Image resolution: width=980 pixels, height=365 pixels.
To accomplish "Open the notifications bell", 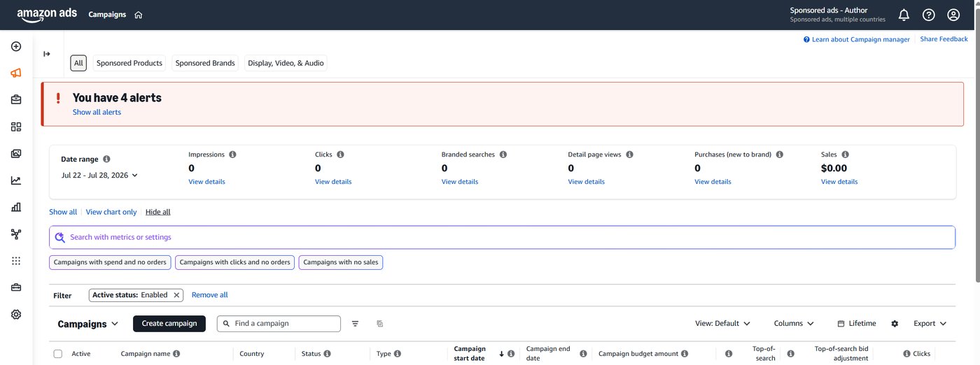I will click(x=904, y=15).
